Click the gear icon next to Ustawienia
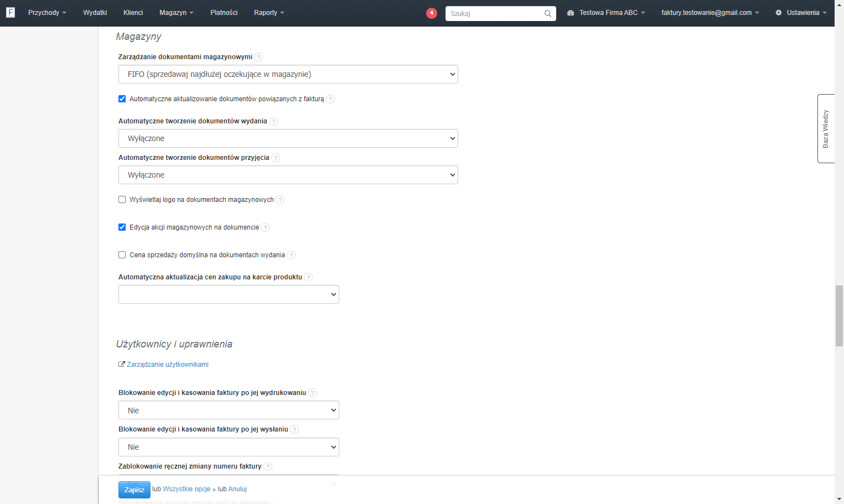 tap(779, 13)
